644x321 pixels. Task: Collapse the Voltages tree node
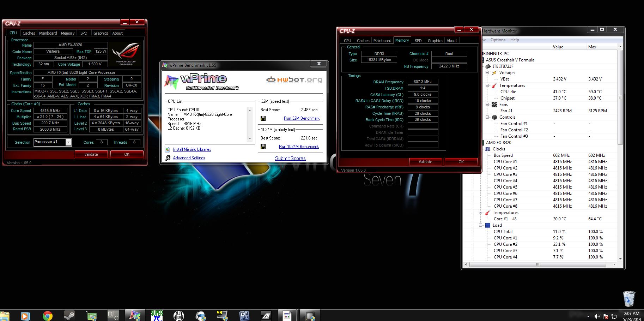[x=487, y=73]
